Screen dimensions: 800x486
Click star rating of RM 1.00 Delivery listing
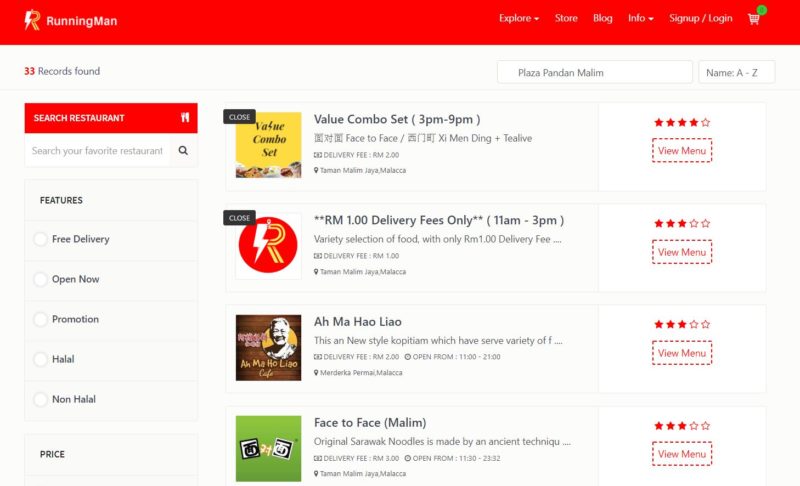[682, 223]
